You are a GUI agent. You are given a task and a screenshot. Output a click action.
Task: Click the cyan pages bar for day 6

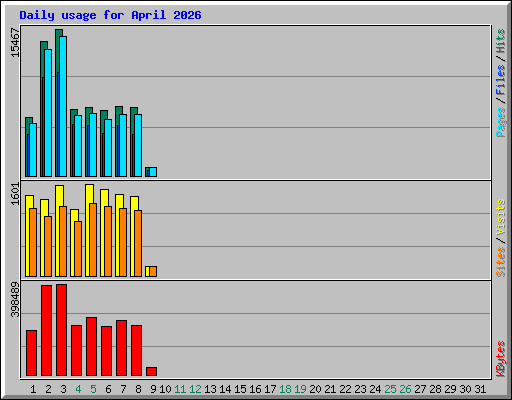pos(108,148)
